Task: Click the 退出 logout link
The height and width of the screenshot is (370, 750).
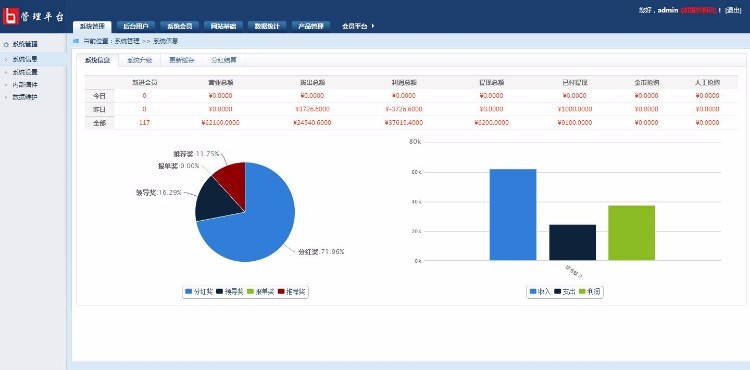Action: pos(733,10)
